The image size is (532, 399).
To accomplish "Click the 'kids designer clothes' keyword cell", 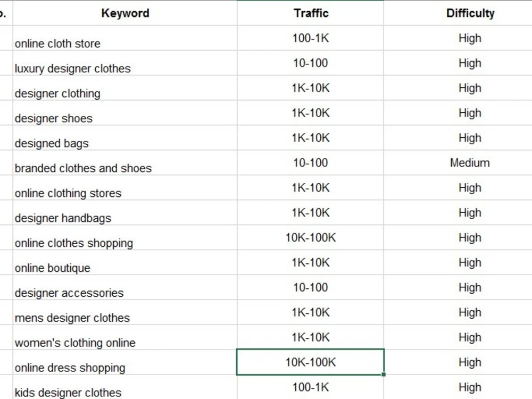I will click(125, 387).
